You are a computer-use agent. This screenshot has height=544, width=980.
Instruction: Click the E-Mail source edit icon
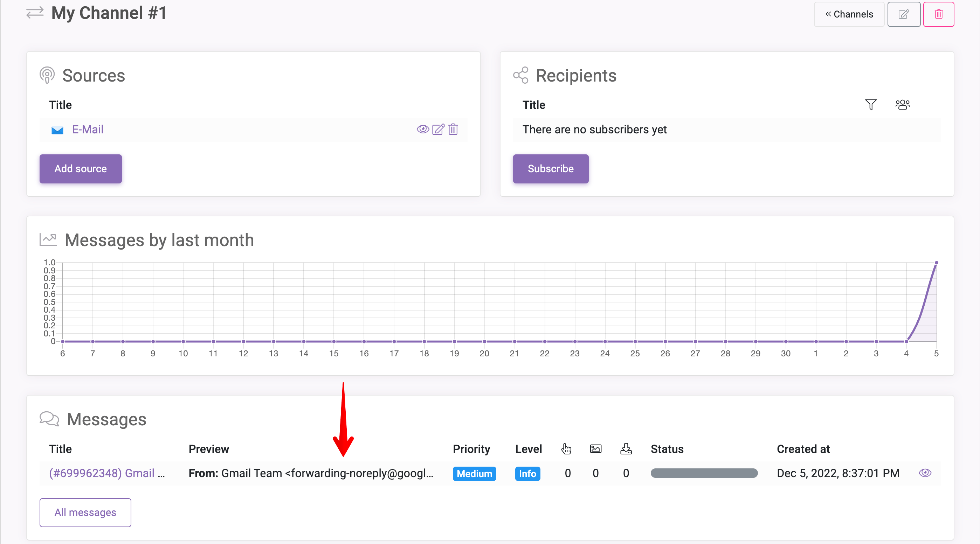[x=438, y=128]
